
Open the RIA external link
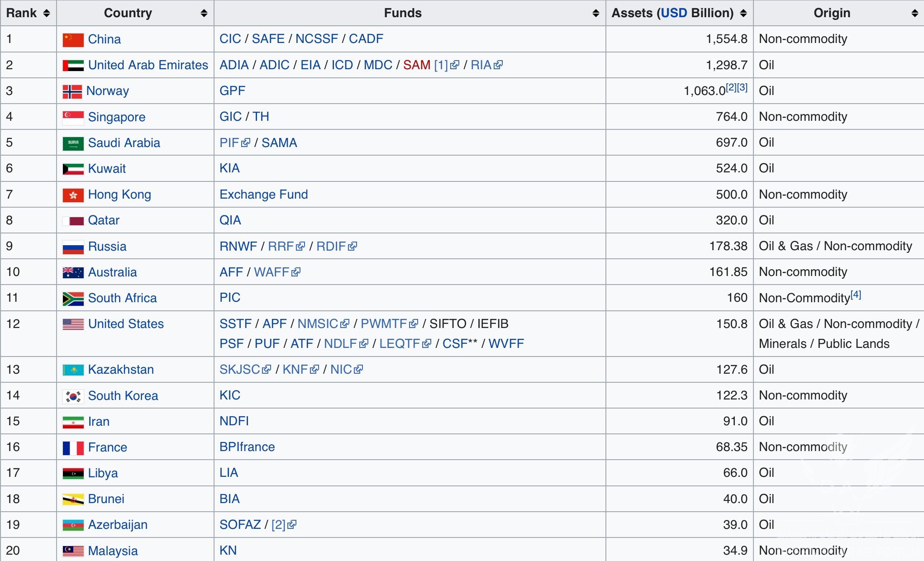(x=486, y=65)
